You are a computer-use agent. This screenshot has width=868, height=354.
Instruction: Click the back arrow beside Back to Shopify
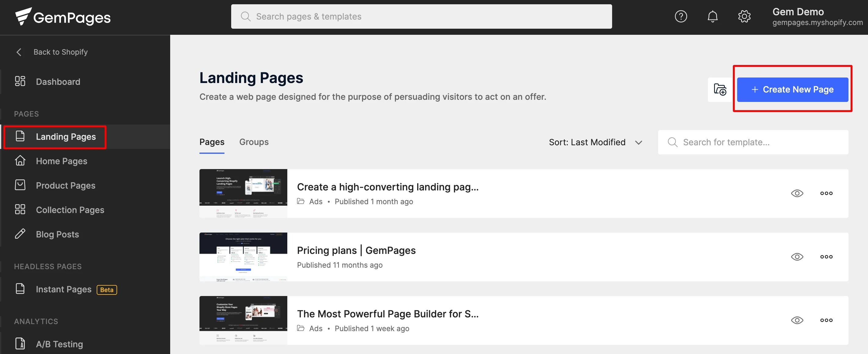19,52
